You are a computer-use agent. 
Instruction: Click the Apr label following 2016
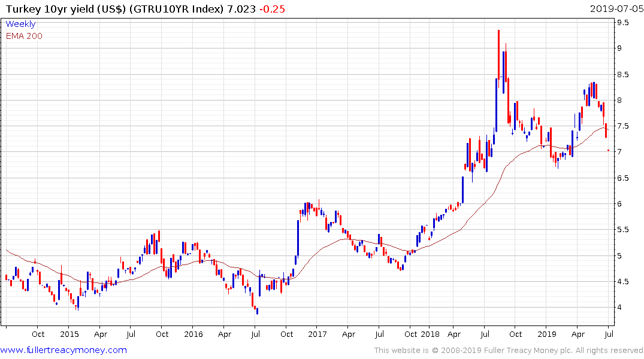[225, 334]
